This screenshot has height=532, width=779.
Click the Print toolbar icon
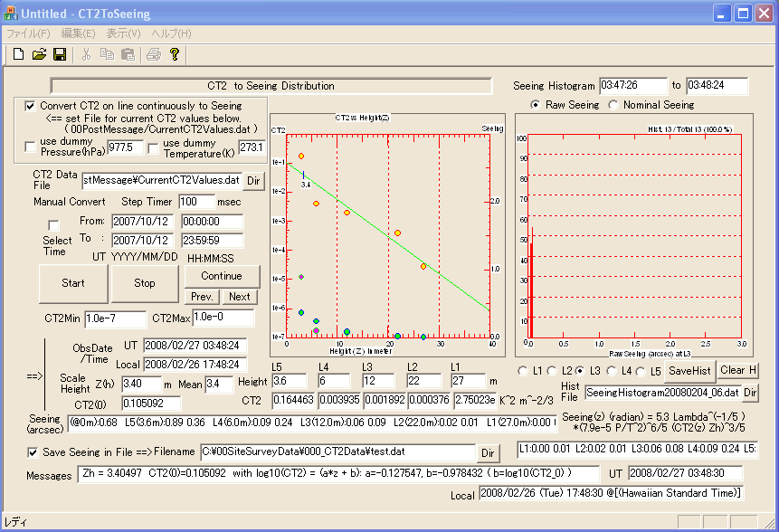click(x=154, y=54)
